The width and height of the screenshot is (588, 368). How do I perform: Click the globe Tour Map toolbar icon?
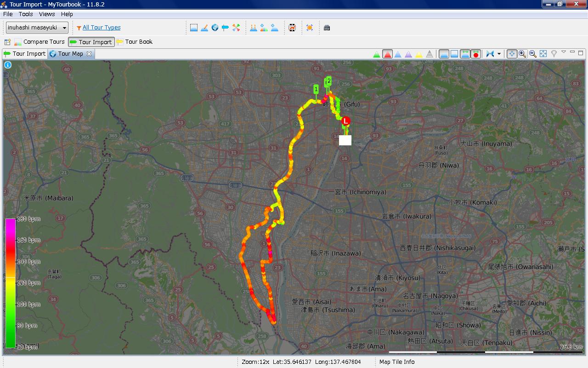coord(215,28)
